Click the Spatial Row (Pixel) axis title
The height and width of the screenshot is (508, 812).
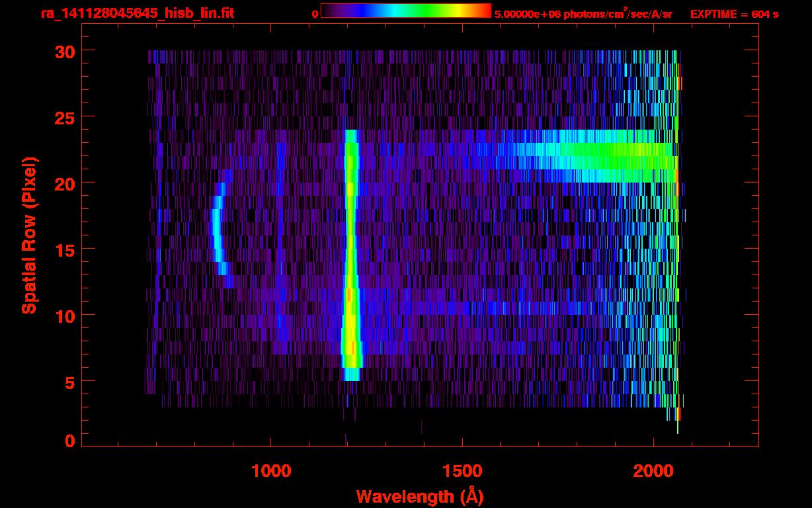[x=29, y=235]
